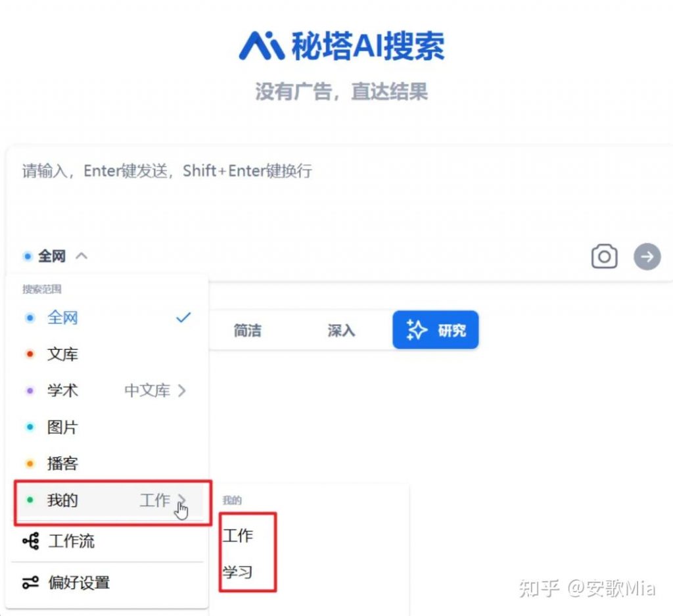Click the 研究 mode button
This screenshot has height=616, width=673.
(x=435, y=329)
